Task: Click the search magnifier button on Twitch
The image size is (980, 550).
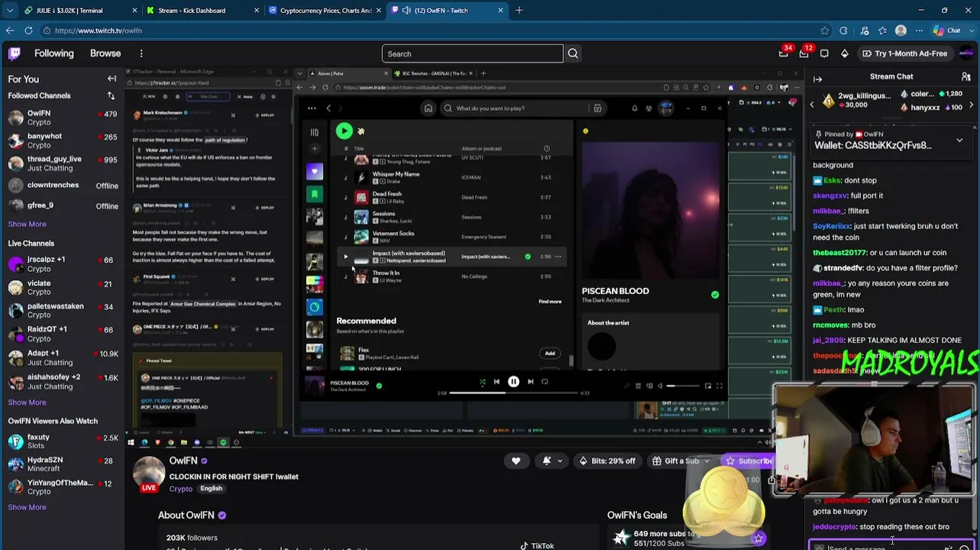Action: pos(573,53)
